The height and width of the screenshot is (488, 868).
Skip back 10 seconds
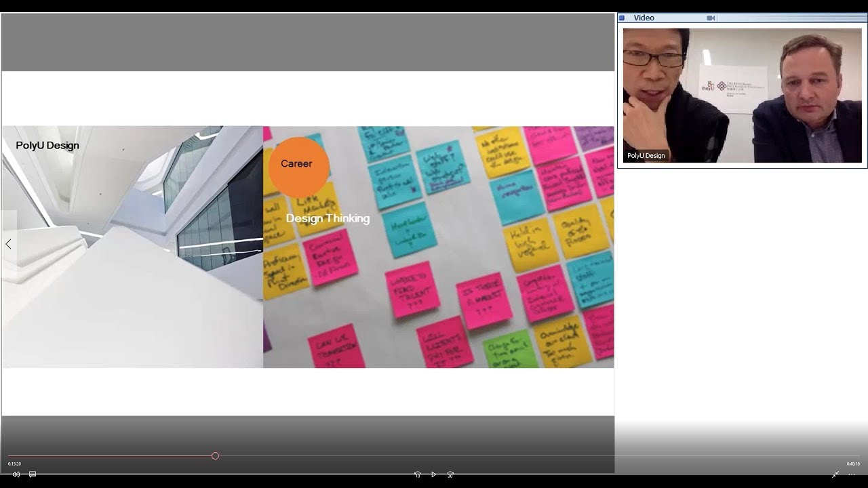click(x=417, y=474)
